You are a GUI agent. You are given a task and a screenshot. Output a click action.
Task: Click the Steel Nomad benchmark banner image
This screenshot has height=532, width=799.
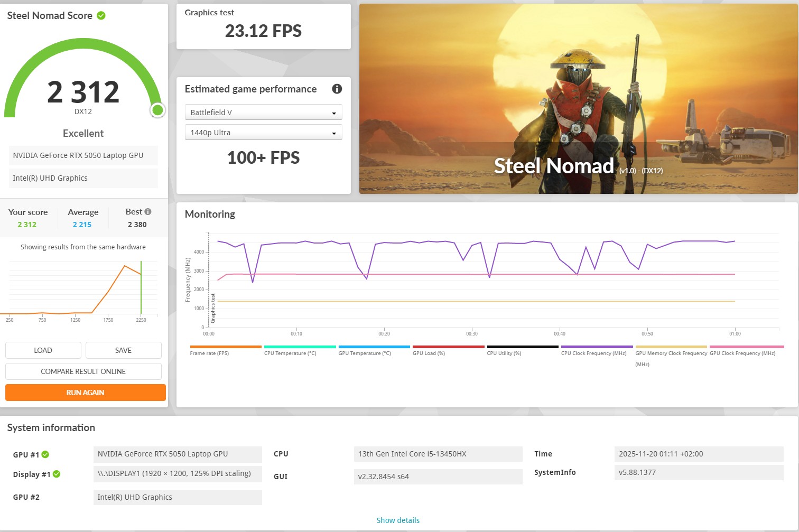pyautogui.click(x=578, y=99)
